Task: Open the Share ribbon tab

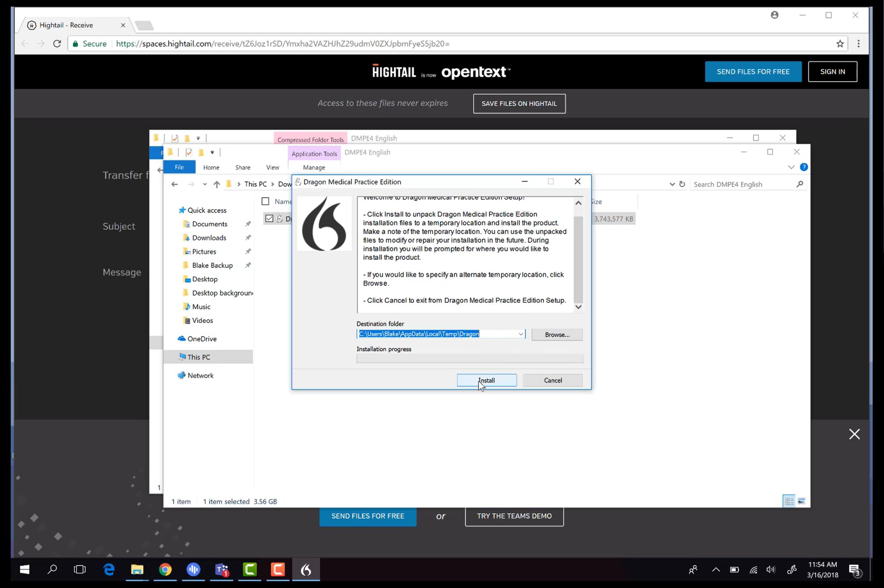Action: click(x=243, y=167)
